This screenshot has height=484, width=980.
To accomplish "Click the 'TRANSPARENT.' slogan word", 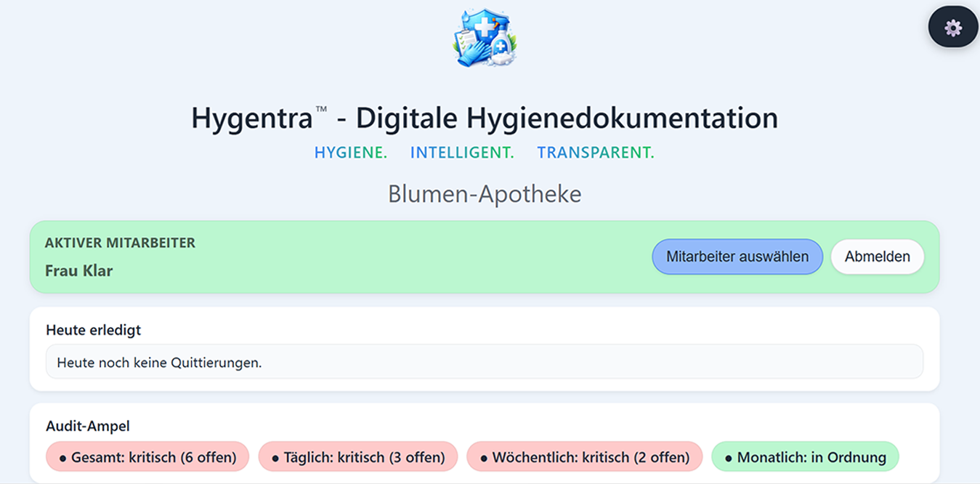I will (x=596, y=153).
